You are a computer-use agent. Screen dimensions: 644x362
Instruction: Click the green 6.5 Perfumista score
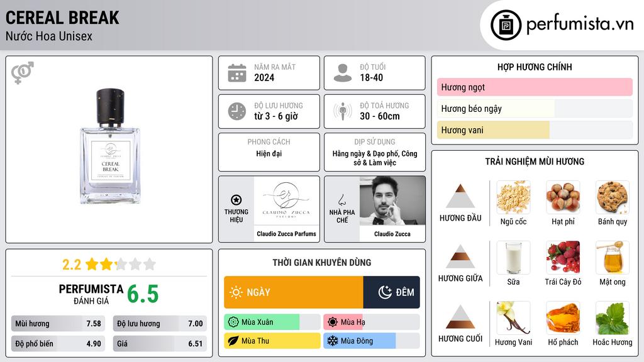click(143, 294)
